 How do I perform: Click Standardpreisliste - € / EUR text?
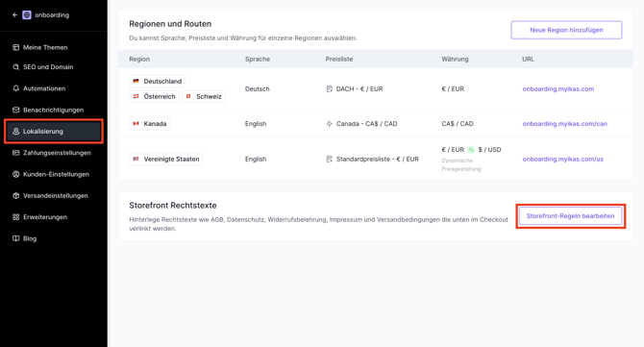coord(378,159)
